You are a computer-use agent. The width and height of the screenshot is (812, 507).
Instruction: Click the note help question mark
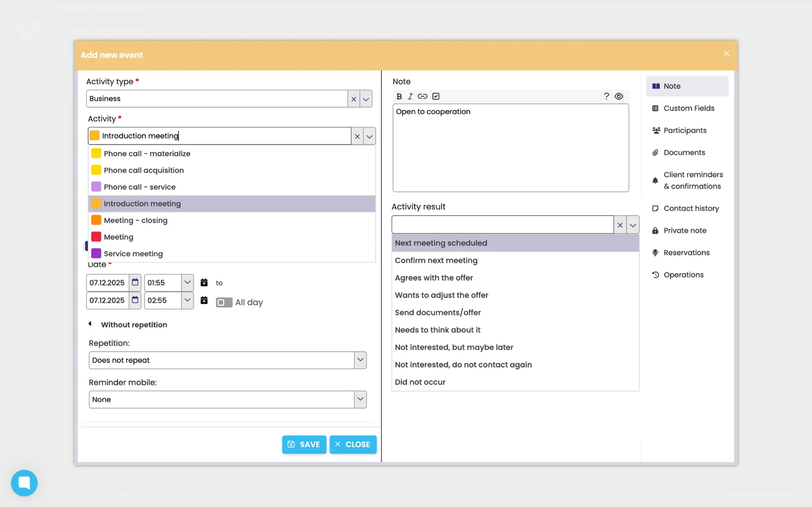[x=606, y=96]
